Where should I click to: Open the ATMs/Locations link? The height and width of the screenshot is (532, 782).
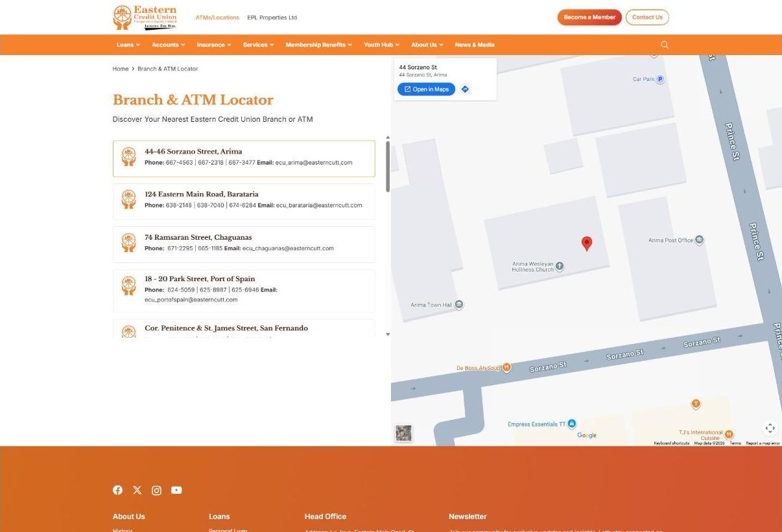point(217,17)
